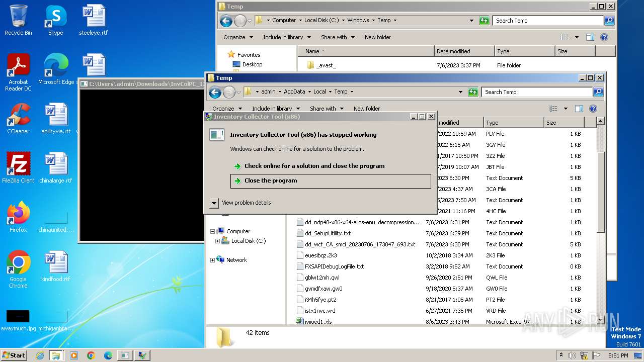
Task: Open the Recycle Bin desktop icon
Action: click(18, 20)
